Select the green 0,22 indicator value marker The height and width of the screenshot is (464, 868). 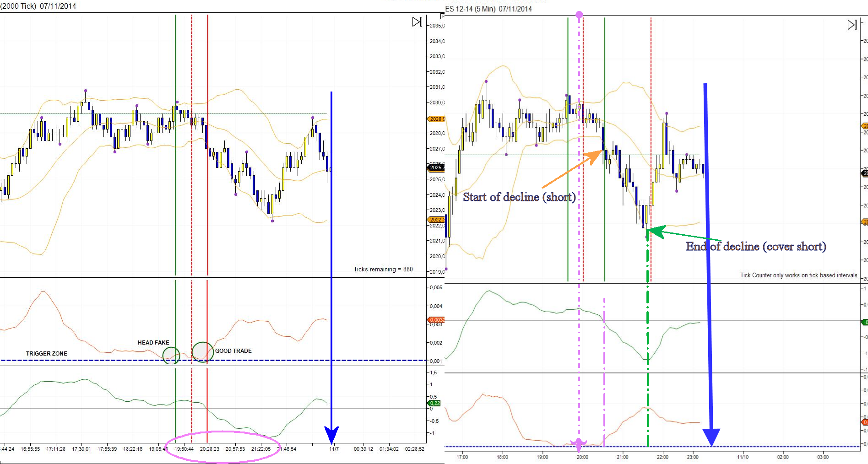434,403
